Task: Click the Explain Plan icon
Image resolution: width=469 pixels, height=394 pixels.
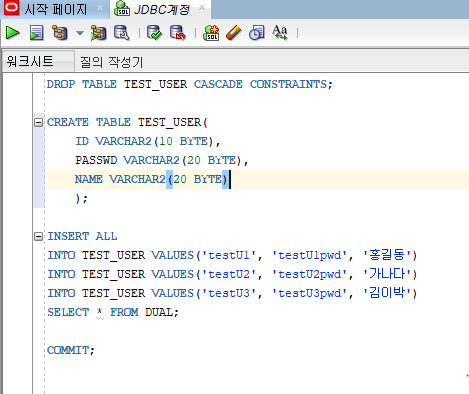Action: (60, 33)
